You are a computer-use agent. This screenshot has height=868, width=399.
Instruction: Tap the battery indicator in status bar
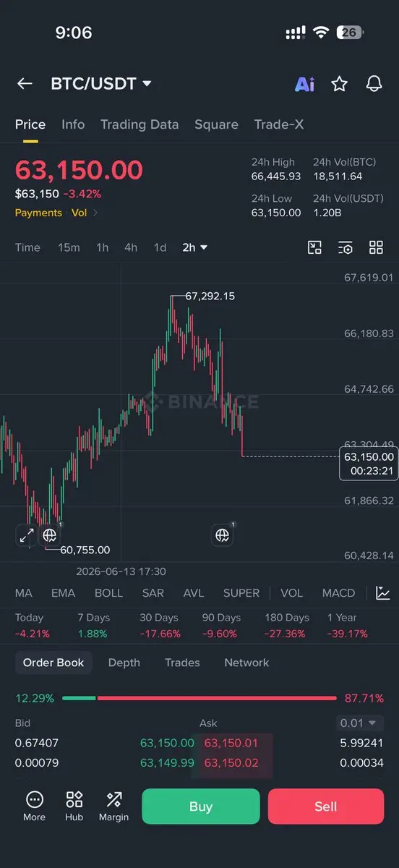[351, 33]
